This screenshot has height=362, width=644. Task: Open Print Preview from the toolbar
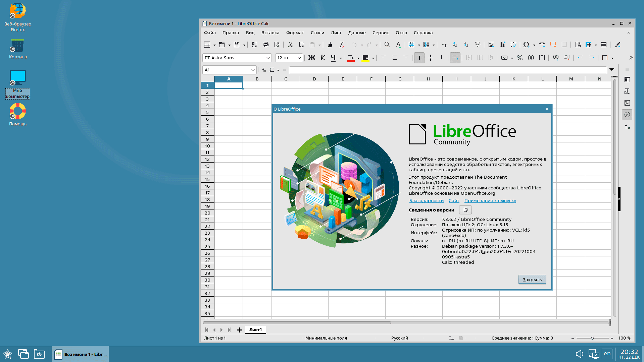277,45
